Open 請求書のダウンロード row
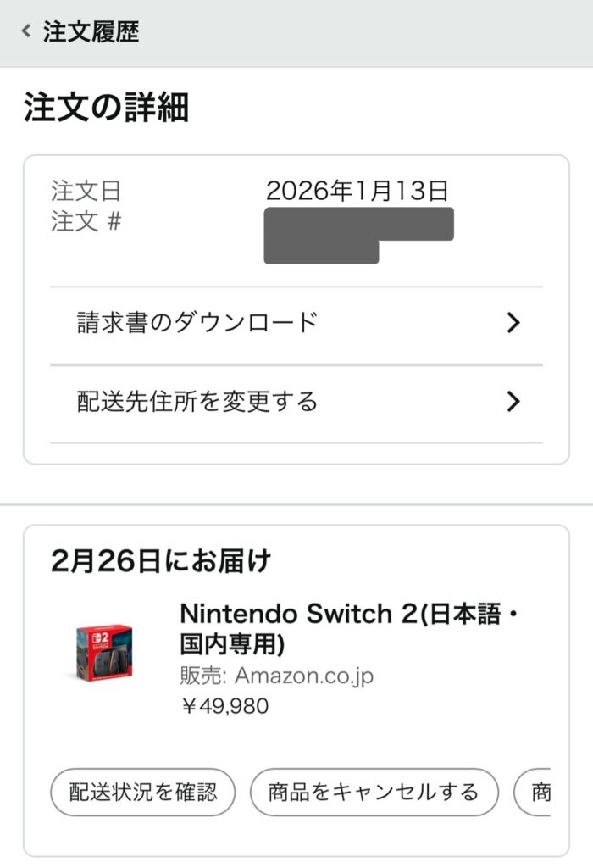The image size is (593, 868). (197, 323)
